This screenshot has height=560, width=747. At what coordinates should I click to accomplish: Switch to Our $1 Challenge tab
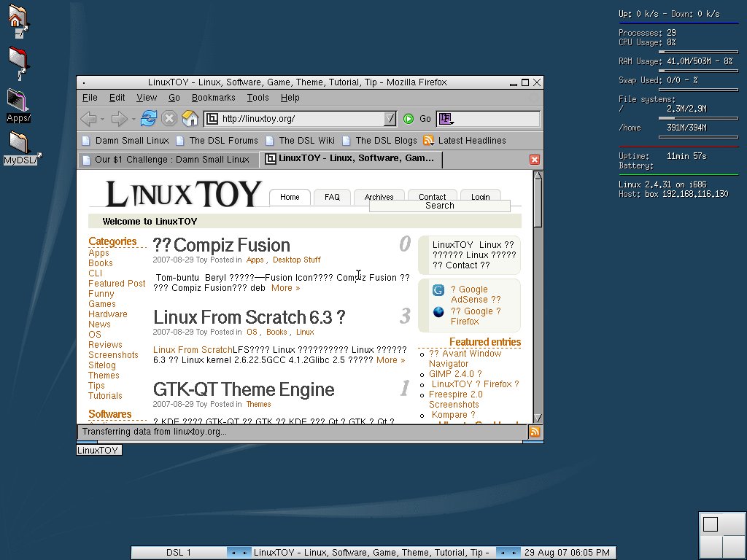tap(169, 160)
